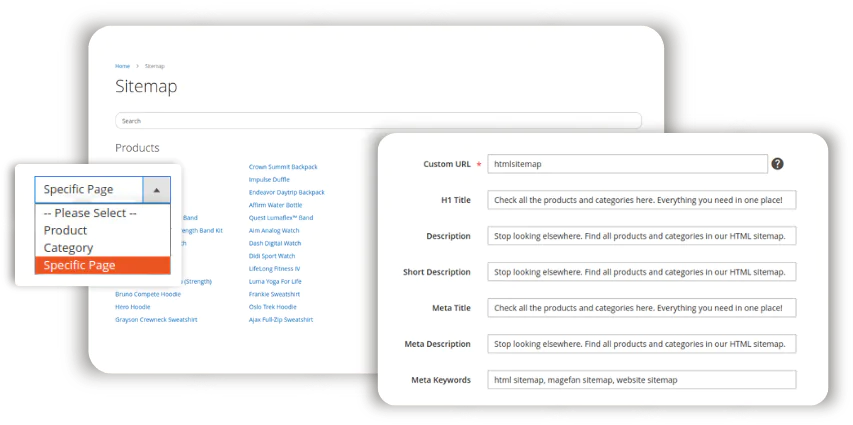Open the Frankie Sweatshirt link
The image size is (853, 425).
click(274, 294)
